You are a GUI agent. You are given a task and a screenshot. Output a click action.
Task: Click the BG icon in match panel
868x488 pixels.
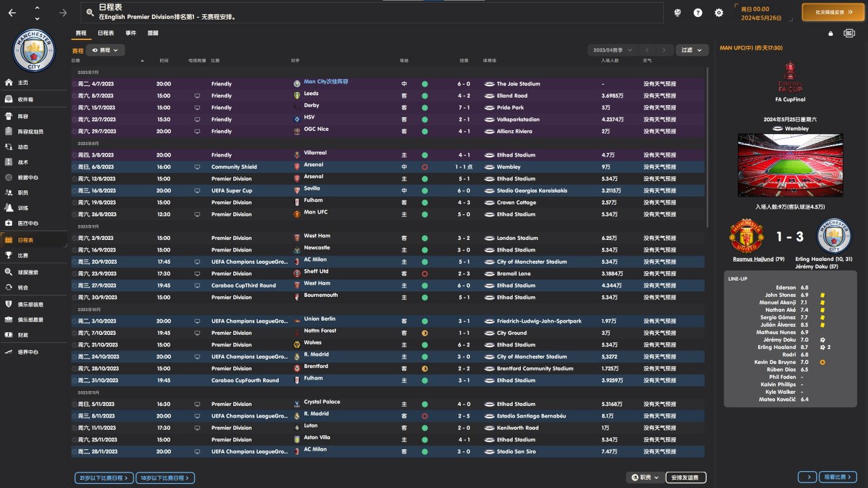tap(849, 33)
